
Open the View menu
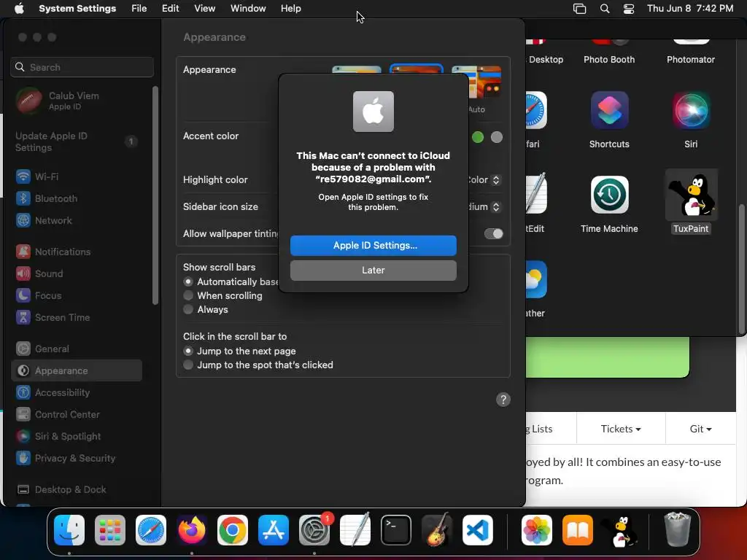[204, 9]
